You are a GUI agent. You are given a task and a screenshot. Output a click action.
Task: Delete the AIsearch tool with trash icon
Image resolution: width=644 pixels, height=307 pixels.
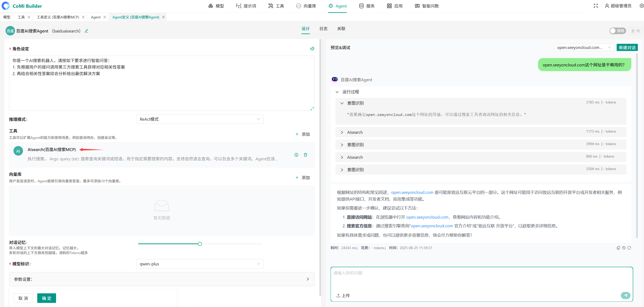305,155
